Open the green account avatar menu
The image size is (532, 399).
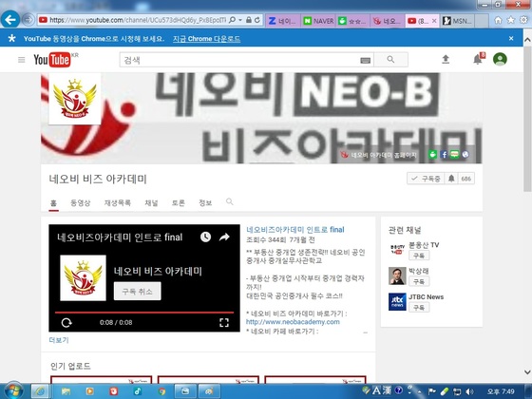[500, 59]
